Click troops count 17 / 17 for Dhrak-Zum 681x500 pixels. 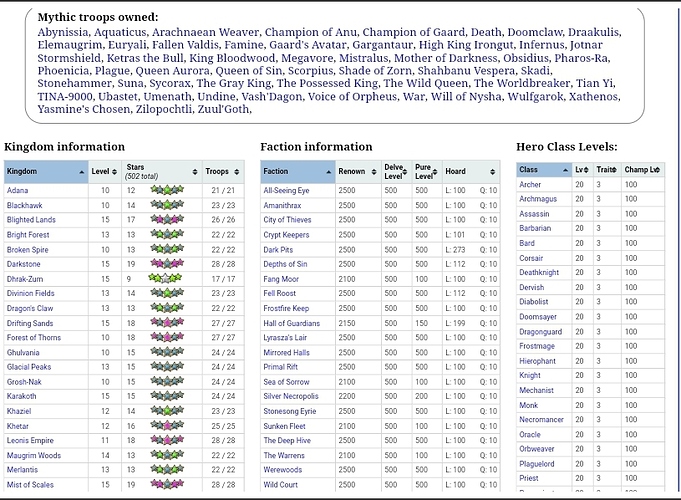[223, 279]
